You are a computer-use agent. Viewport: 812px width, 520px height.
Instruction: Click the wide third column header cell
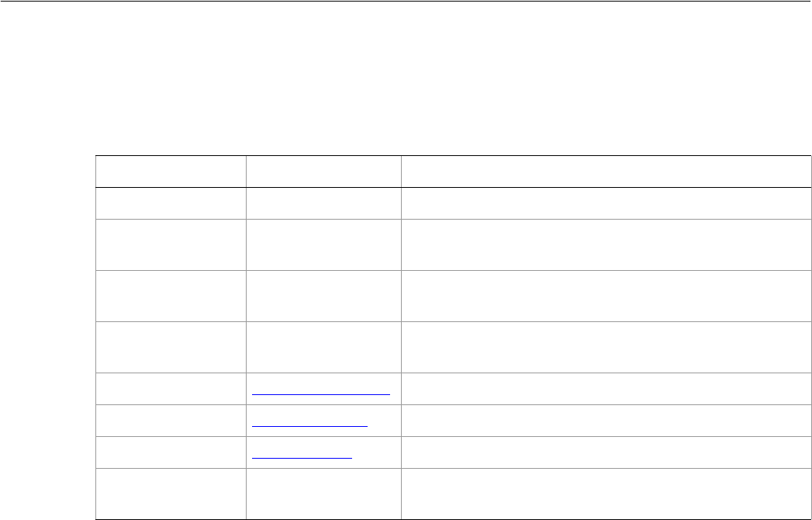[x=600, y=172]
